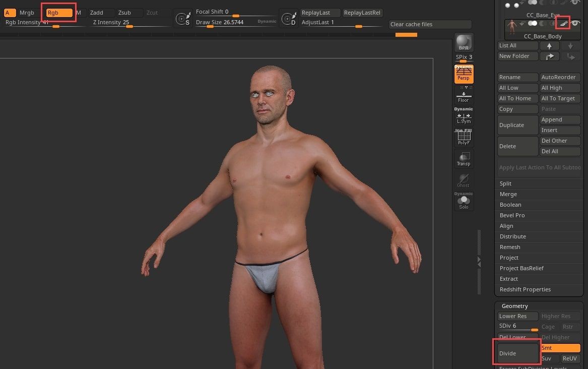Toggle the Smt smooth option
Viewport: 588px width, 369px height.
tap(560, 348)
